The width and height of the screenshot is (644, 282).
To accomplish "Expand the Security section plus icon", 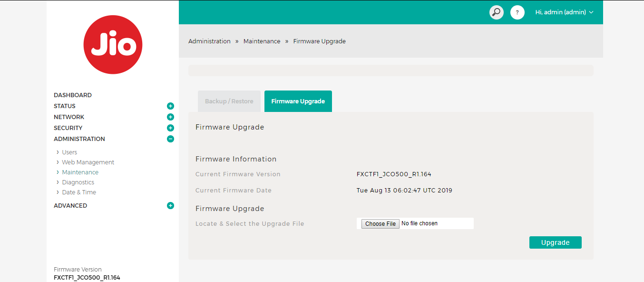I will click(170, 128).
